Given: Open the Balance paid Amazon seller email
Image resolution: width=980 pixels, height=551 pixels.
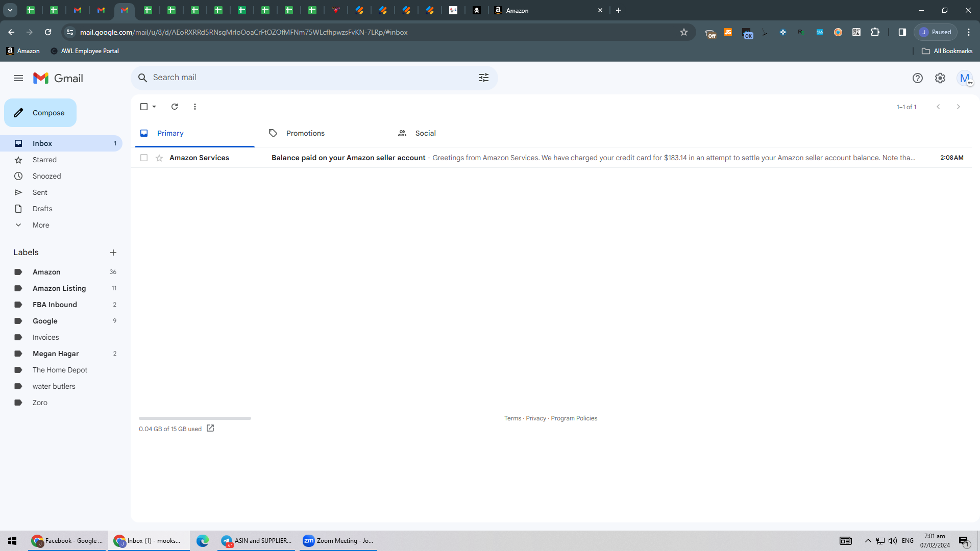Looking at the screenshot, I should (x=551, y=158).
